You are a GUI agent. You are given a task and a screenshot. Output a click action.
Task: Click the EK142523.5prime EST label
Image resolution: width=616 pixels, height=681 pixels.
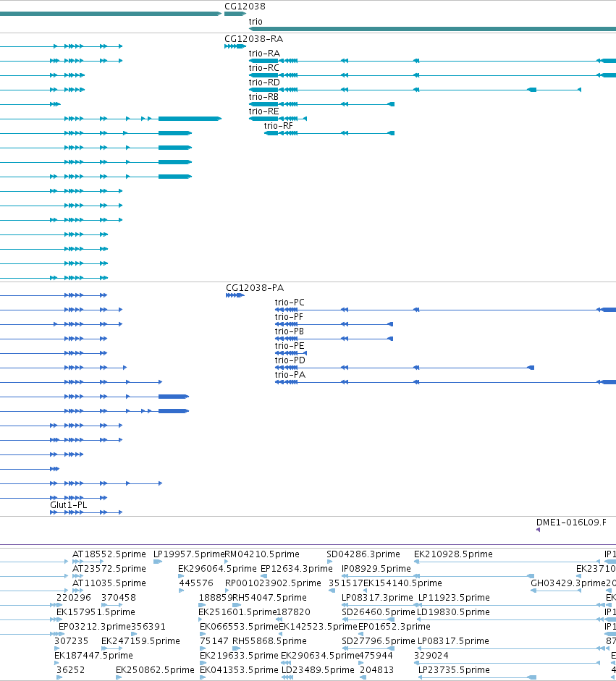[x=318, y=626]
